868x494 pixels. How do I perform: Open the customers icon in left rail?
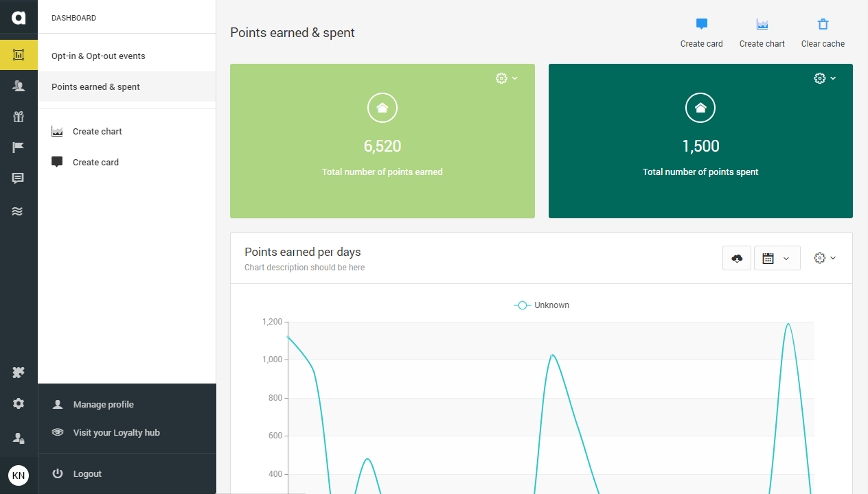(19, 86)
